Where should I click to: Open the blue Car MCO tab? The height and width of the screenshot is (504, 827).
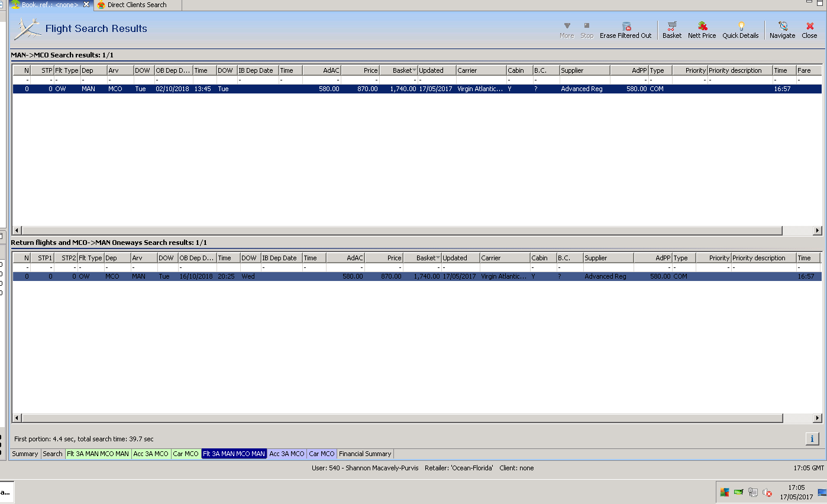[322, 454]
